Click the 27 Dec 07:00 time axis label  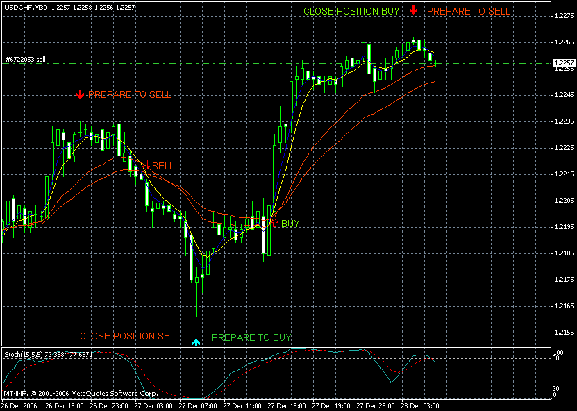[198, 405]
